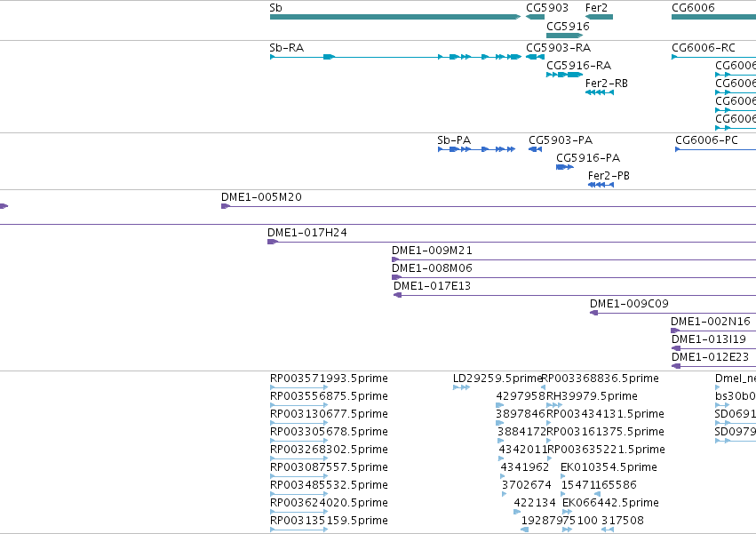756x534 pixels.
Task: Select the RP003434131.5prime EST
Action: click(549, 423)
